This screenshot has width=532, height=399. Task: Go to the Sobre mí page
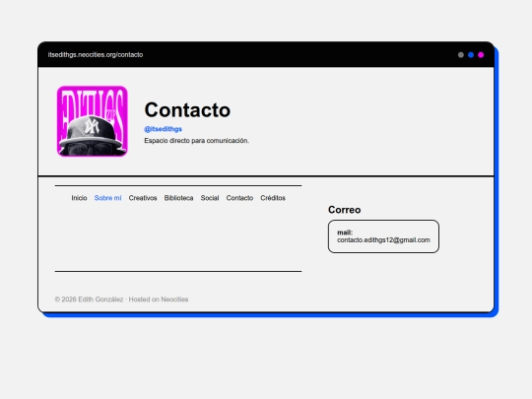point(107,198)
